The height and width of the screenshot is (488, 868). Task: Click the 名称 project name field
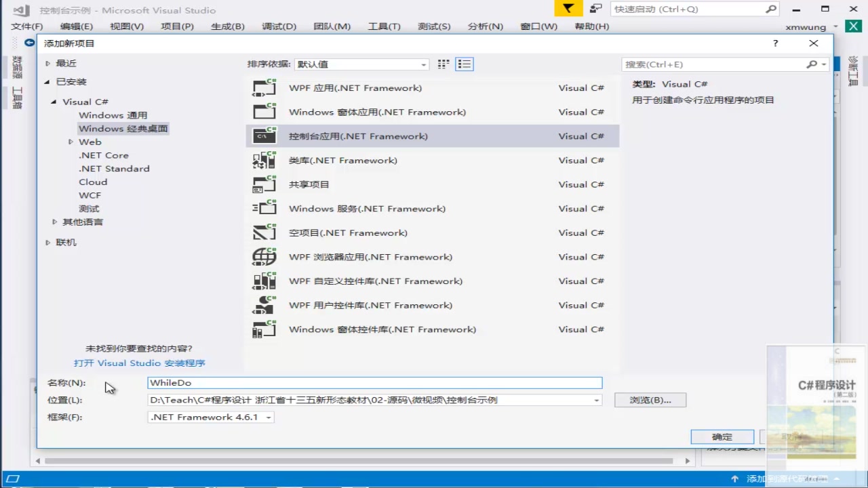(x=375, y=383)
